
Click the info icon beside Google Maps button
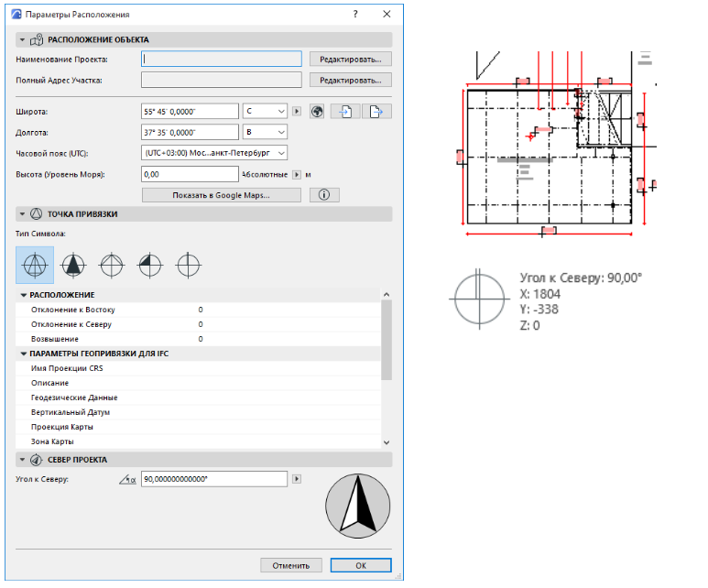click(324, 195)
